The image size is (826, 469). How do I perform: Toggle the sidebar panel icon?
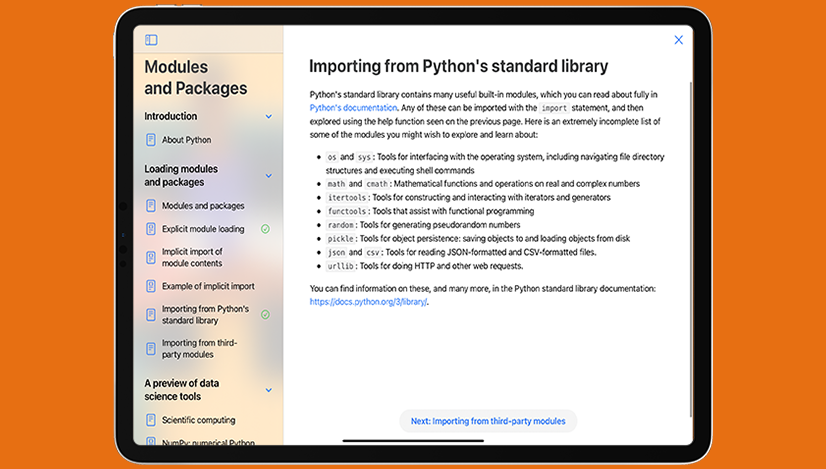[151, 40]
